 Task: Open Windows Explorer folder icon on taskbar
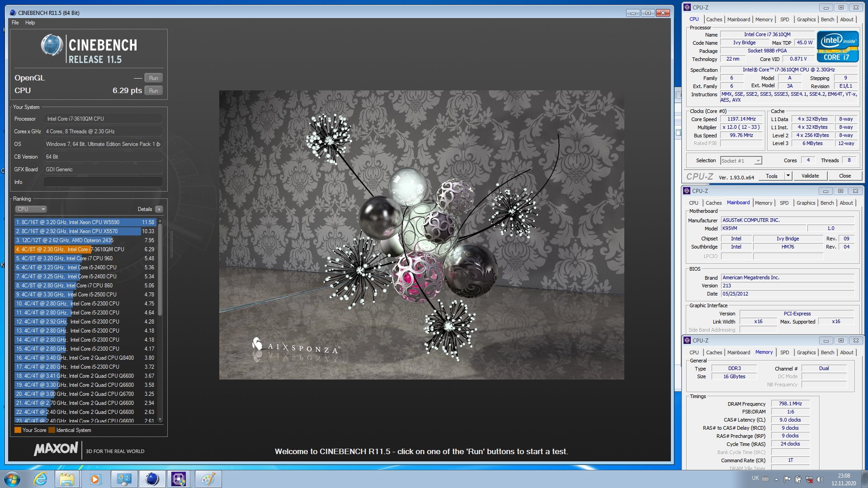67,479
